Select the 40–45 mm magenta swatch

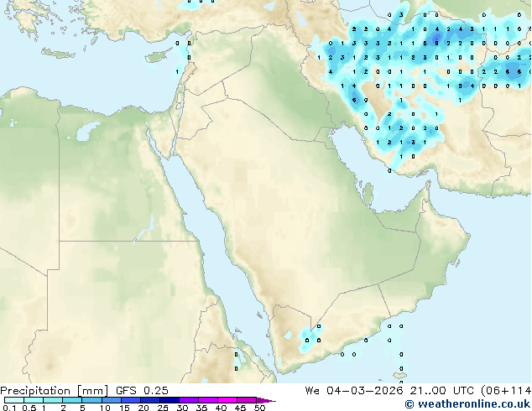[227, 400]
